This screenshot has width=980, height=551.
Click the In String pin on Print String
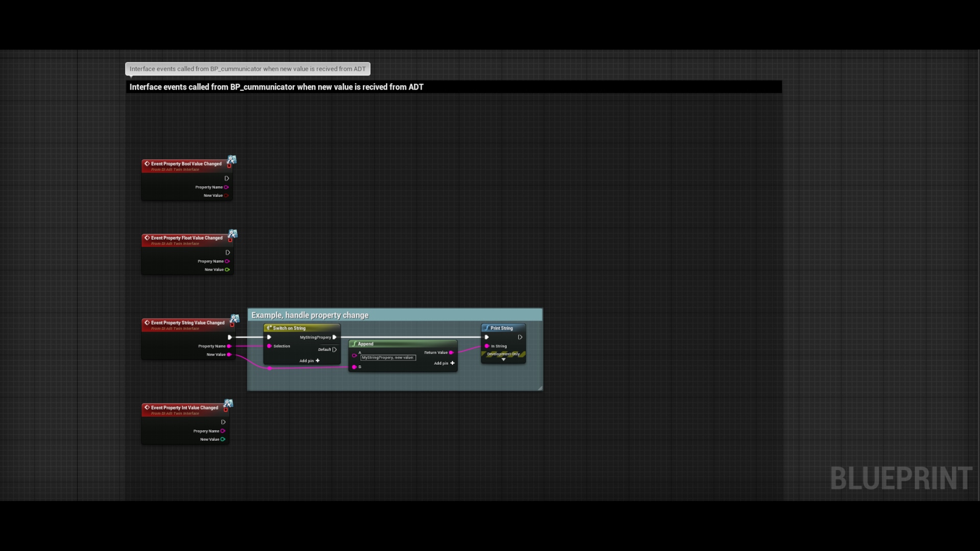(487, 346)
